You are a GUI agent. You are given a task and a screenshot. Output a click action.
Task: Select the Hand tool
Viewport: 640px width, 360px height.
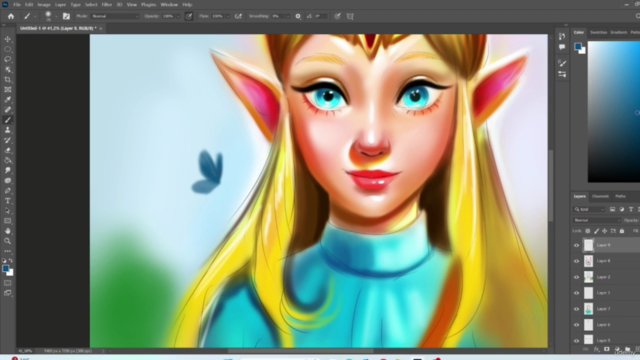click(8, 231)
